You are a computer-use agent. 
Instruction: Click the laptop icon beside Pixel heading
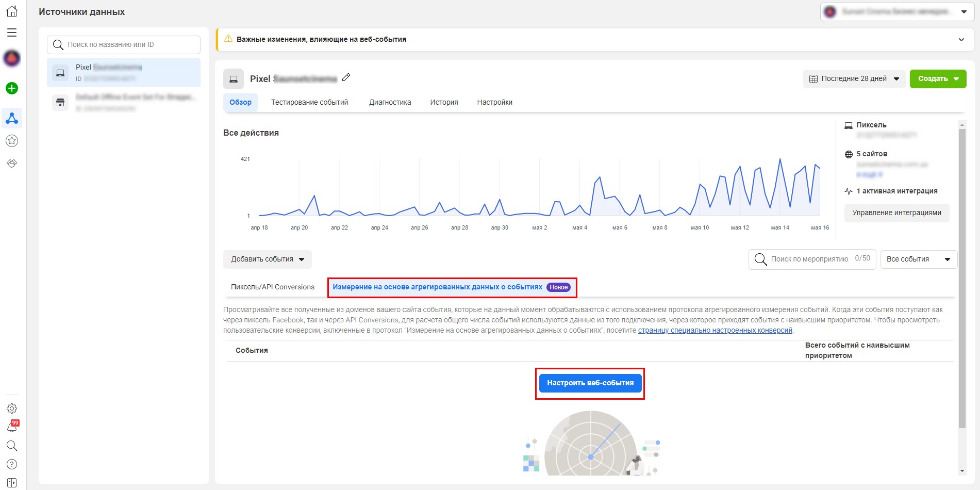[234, 79]
